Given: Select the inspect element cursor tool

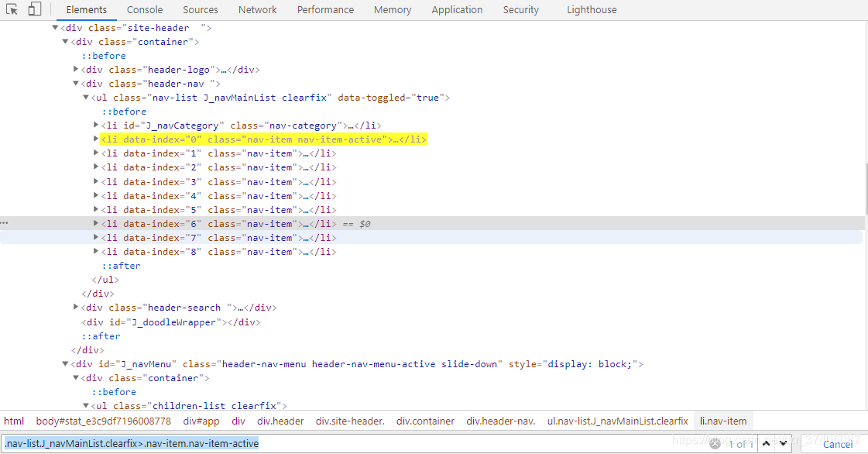Looking at the screenshot, I should click(x=11, y=9).
